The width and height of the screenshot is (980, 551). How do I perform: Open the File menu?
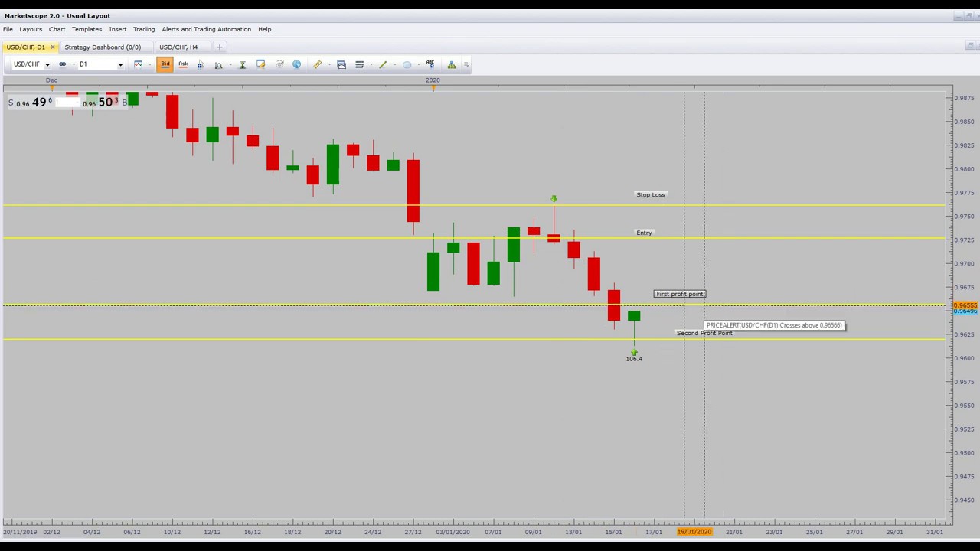click(x=8, y=29)
